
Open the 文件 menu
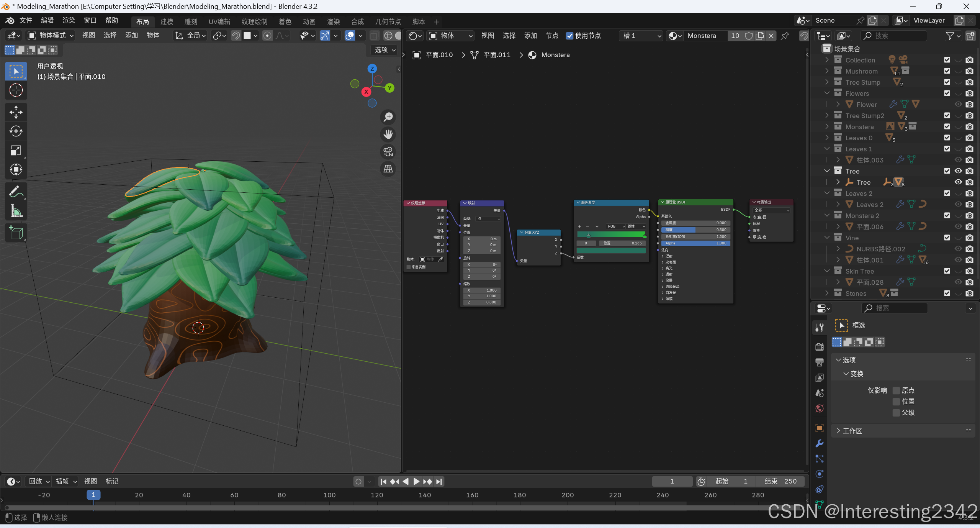(x=26, y=20)
